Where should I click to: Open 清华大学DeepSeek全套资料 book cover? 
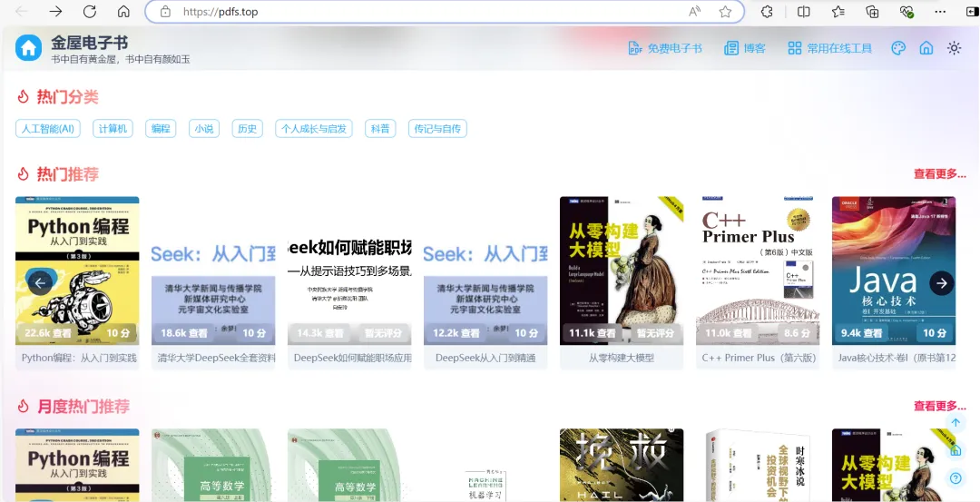click(x=213, y=271)
